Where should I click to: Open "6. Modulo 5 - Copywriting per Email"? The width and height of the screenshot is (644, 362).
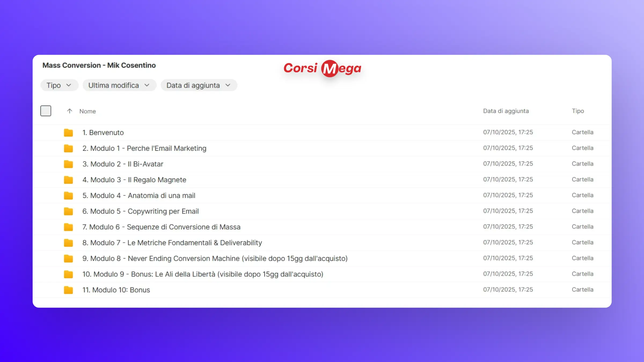click(x=141, y=211)
